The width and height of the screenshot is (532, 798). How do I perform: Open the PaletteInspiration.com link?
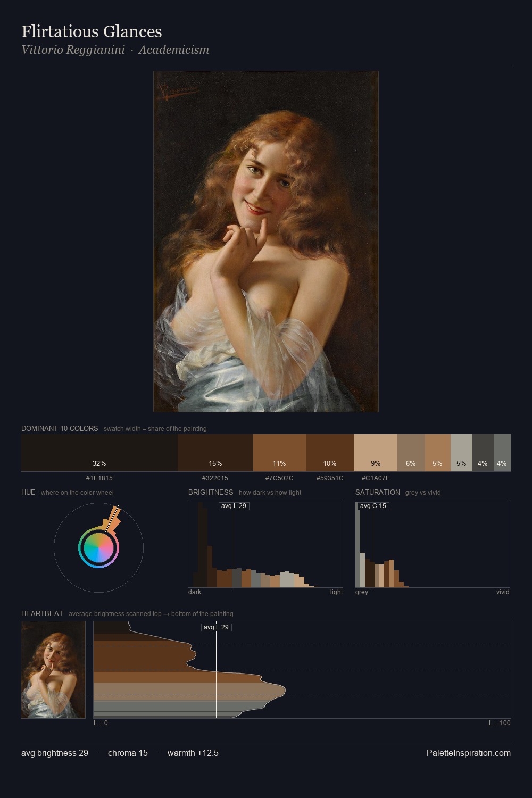tap(469, 753)
